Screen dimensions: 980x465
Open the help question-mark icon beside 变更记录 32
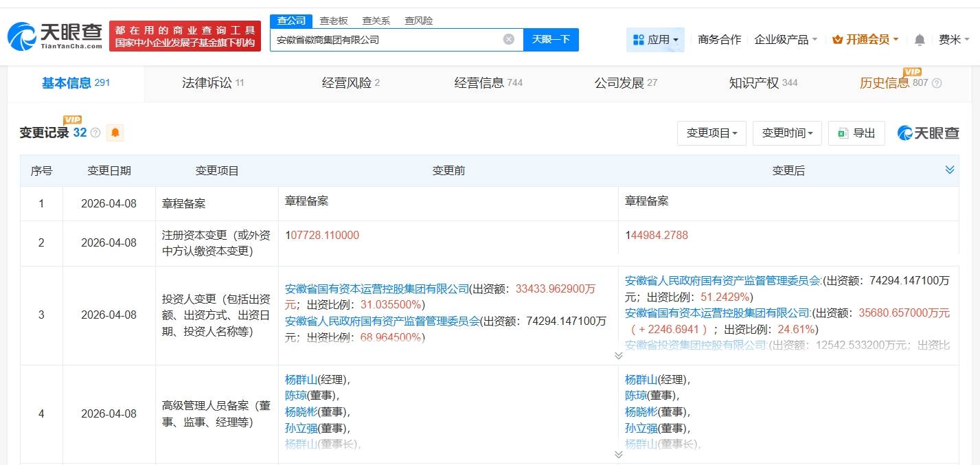(x=95, y=133)
